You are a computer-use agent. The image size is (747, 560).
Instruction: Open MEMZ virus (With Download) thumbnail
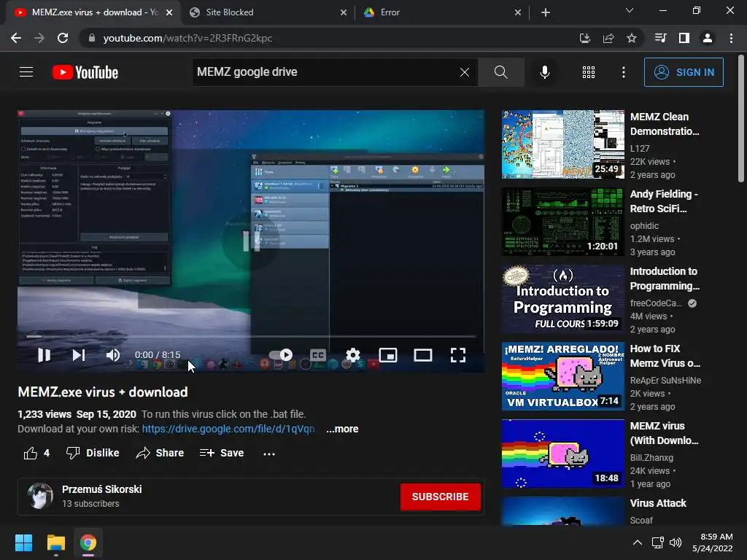(562, 454)
